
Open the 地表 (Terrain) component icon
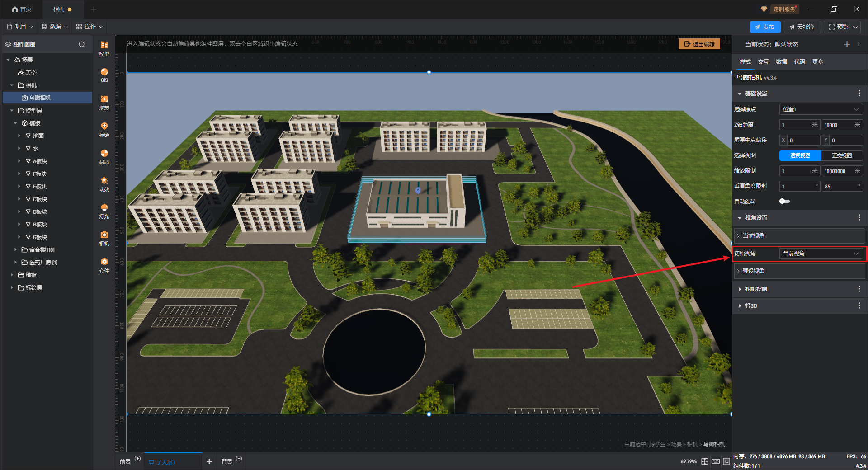(104, 102)
